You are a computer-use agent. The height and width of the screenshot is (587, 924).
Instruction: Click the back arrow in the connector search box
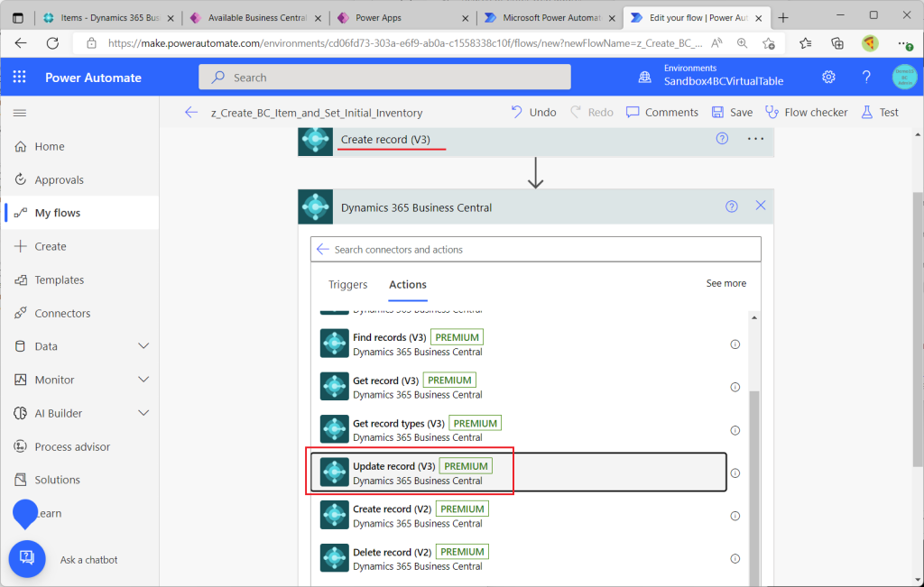322,249
